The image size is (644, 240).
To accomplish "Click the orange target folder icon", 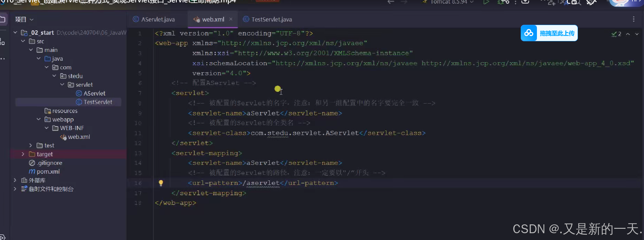I will [x=32, y=154].
